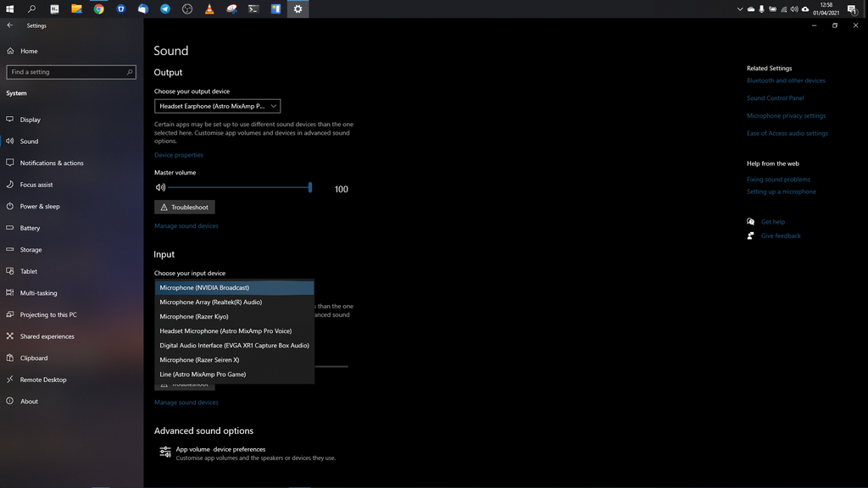
Task: Adjust the Master volume slider
Action: (x=310, y=187)
